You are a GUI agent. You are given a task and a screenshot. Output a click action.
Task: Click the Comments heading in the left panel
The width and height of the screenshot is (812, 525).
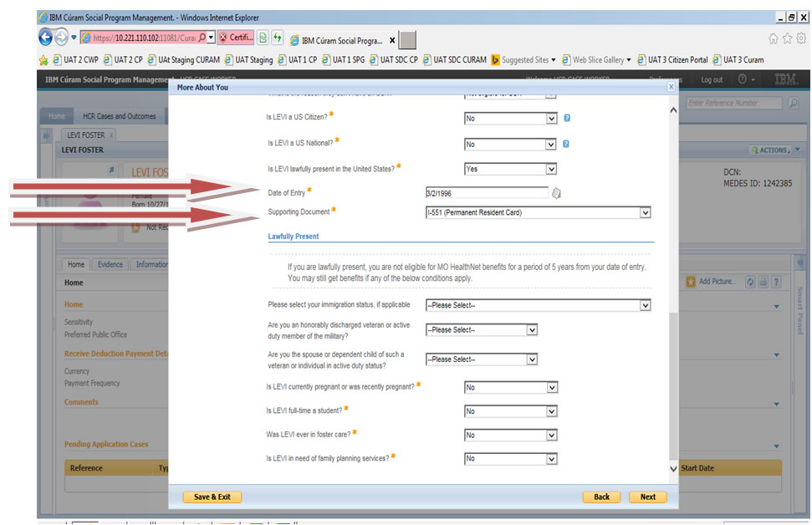pyautogui.click(x=81, y=402)
